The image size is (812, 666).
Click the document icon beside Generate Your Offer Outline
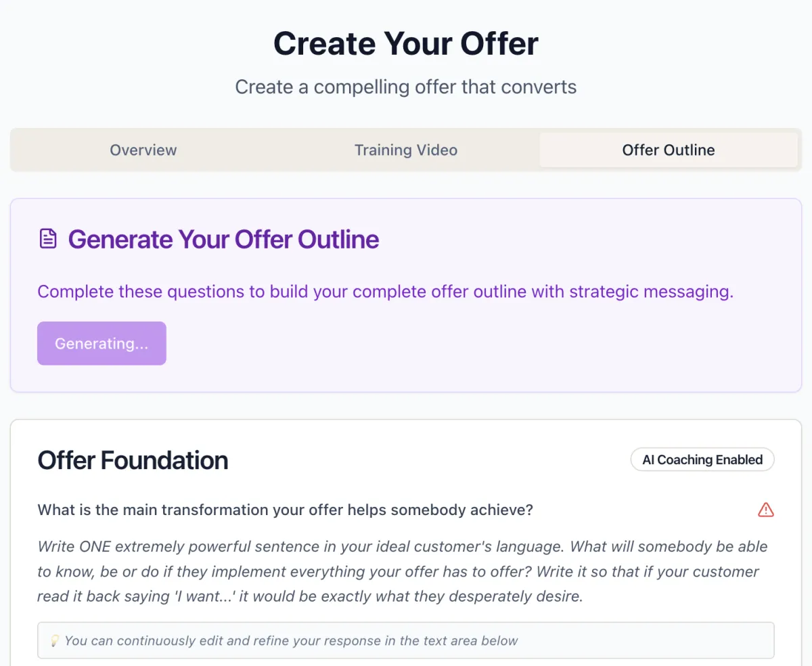coord(48,239)
